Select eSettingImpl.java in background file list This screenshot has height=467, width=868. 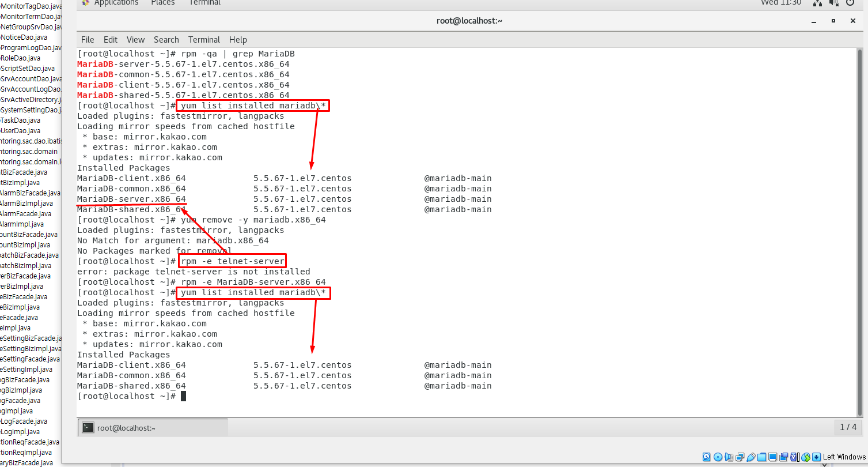tap(26, 370)
